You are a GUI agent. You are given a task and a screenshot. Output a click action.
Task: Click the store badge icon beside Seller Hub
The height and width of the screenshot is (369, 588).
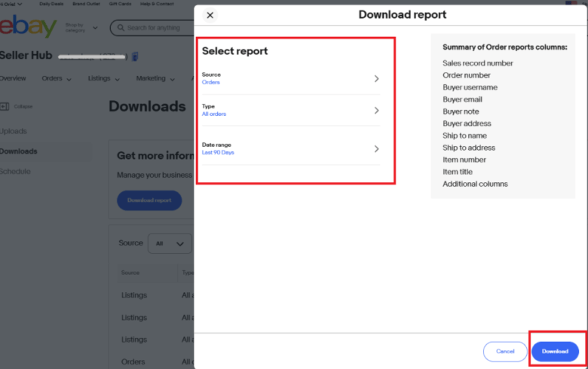(134, 56)
